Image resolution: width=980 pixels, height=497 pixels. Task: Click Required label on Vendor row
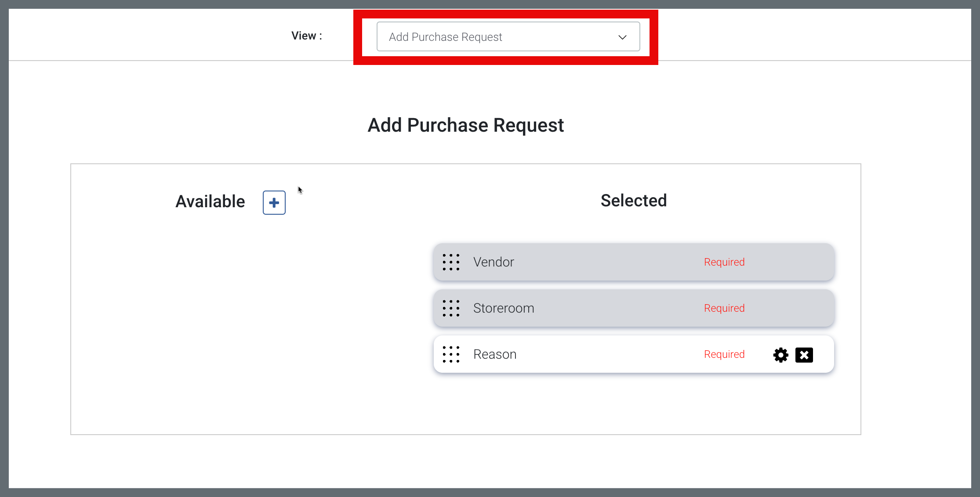point(724,262)
